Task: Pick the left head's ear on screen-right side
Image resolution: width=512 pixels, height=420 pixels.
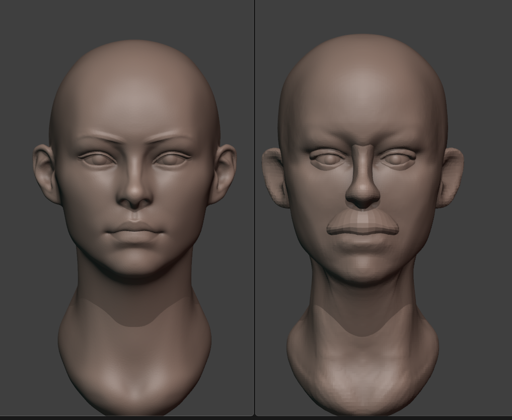Action: 224,174
